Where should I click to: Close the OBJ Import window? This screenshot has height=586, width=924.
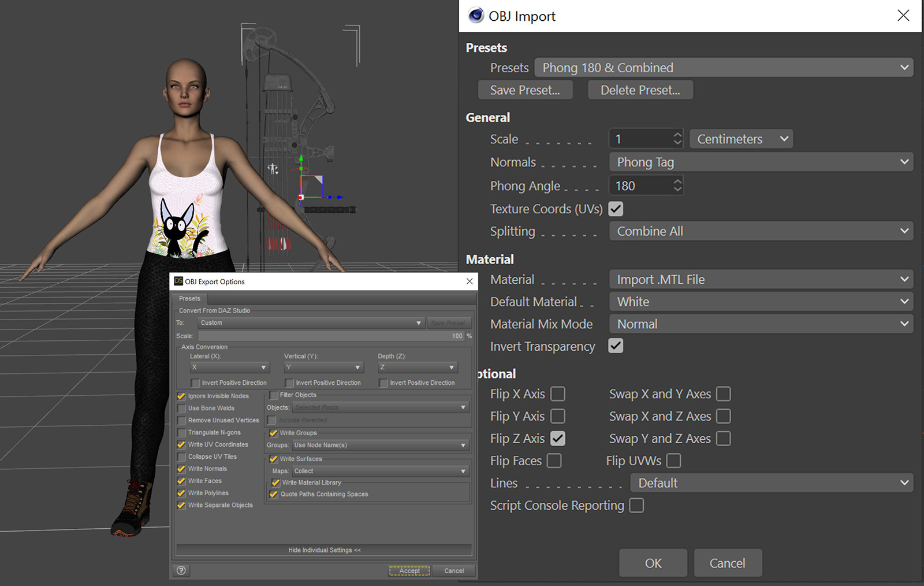coord(903,16)
